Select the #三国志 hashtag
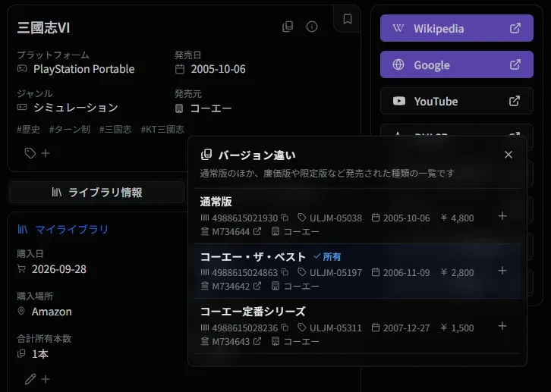This screenshot has width=551, height=392. [x=115, y=130]
